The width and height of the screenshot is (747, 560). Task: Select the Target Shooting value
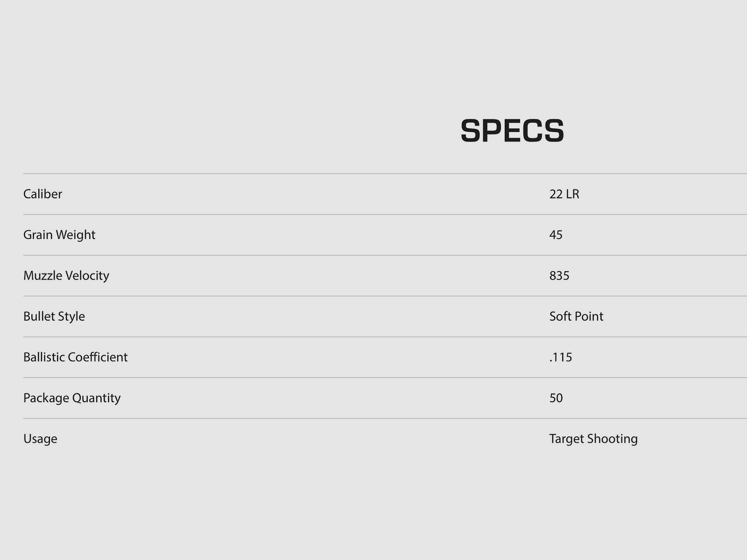click(x=593, y=439)
